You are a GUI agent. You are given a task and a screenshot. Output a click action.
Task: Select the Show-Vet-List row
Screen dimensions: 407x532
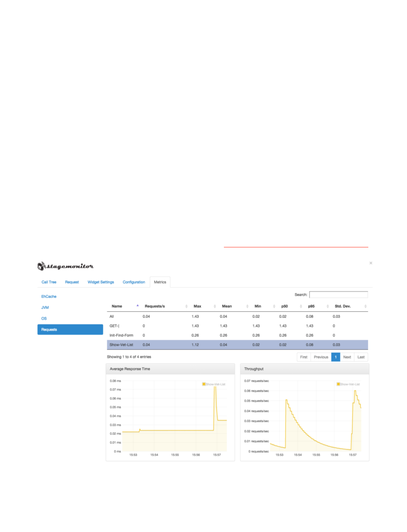tap(237, 345)
